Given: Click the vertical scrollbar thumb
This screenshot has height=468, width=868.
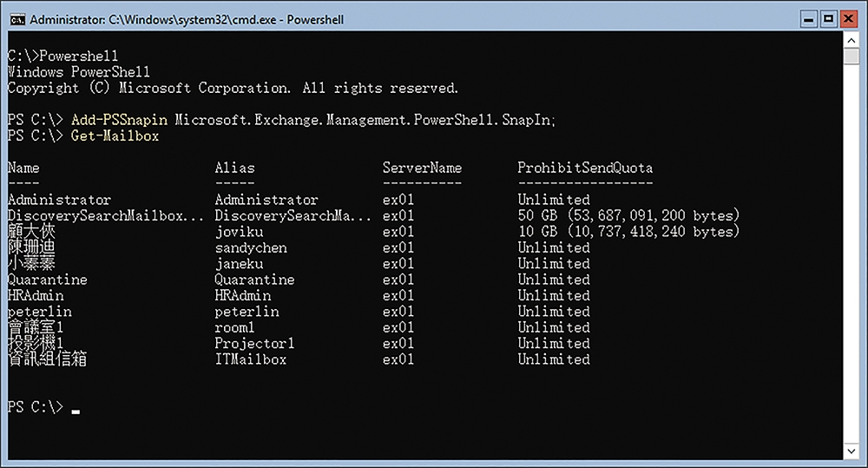Looking at the screenshot, I should tap(852, 57).
